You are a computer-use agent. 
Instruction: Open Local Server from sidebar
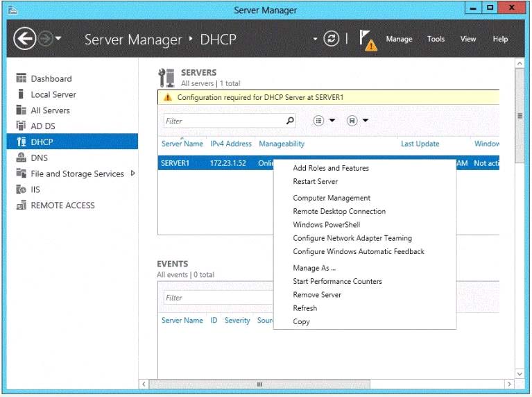[53, 94]
